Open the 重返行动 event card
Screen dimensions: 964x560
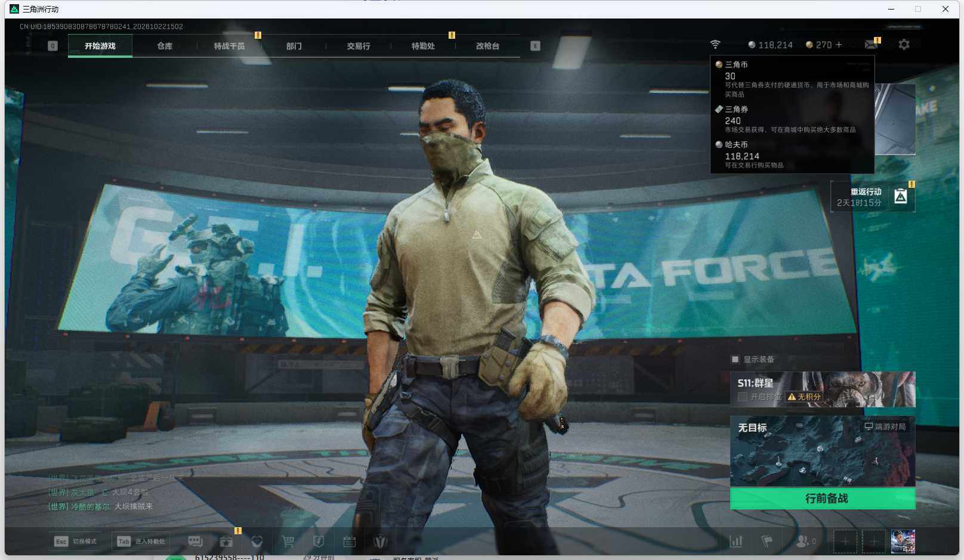[x=873, y=197]
